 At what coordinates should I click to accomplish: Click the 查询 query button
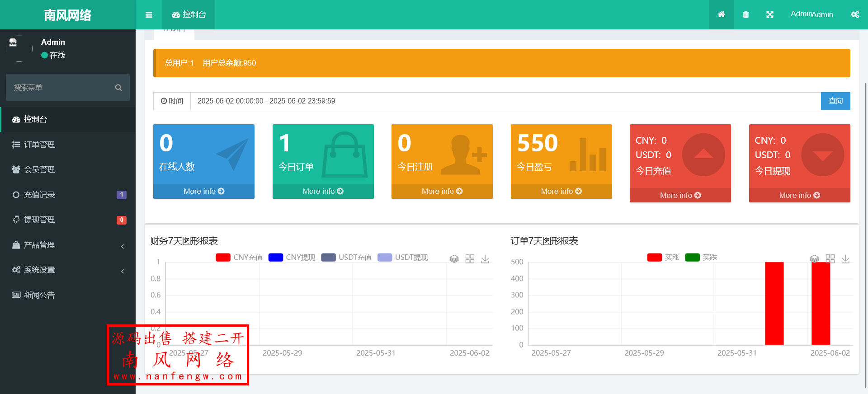tap(835, 101)
